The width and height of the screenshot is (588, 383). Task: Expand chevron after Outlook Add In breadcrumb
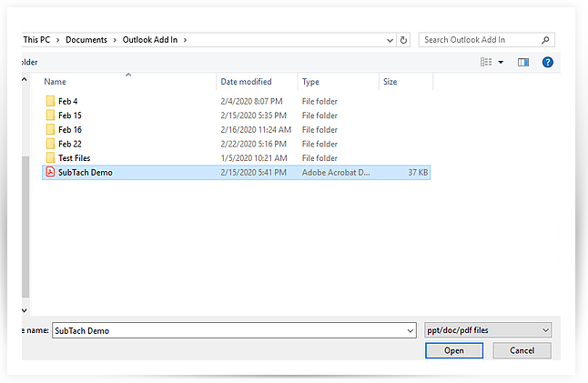point(185,40)
